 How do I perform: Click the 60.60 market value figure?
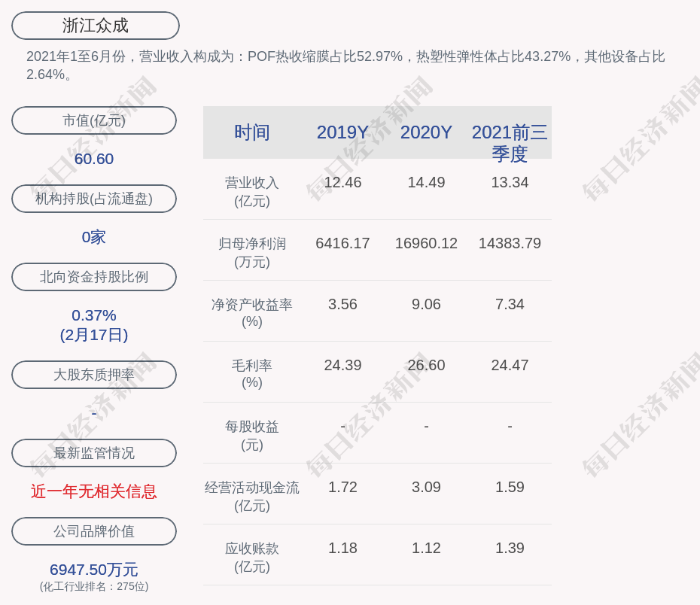[94, 159]
